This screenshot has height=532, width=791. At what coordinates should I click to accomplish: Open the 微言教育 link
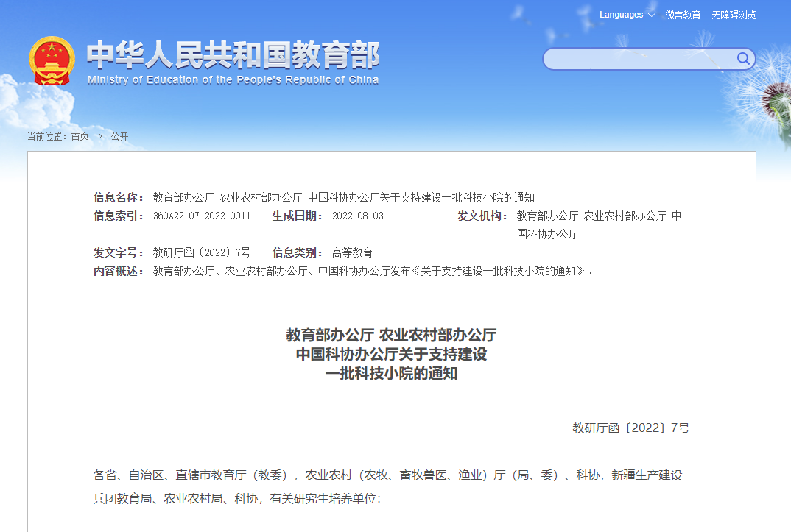pos(683,15)
